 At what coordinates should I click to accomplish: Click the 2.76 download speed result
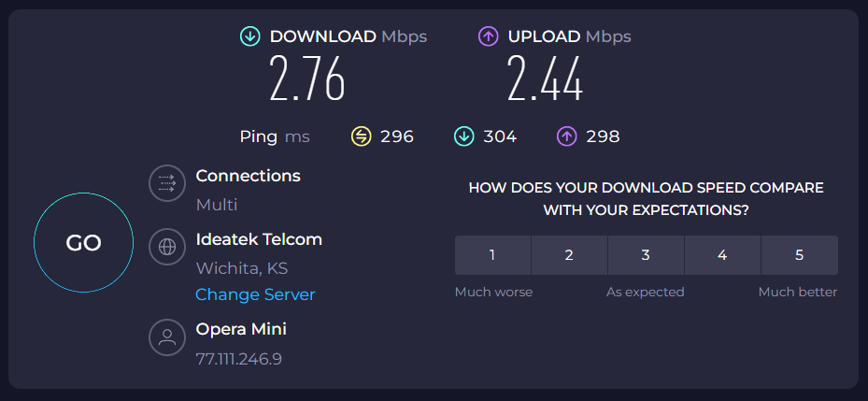(x=307, y=79)
